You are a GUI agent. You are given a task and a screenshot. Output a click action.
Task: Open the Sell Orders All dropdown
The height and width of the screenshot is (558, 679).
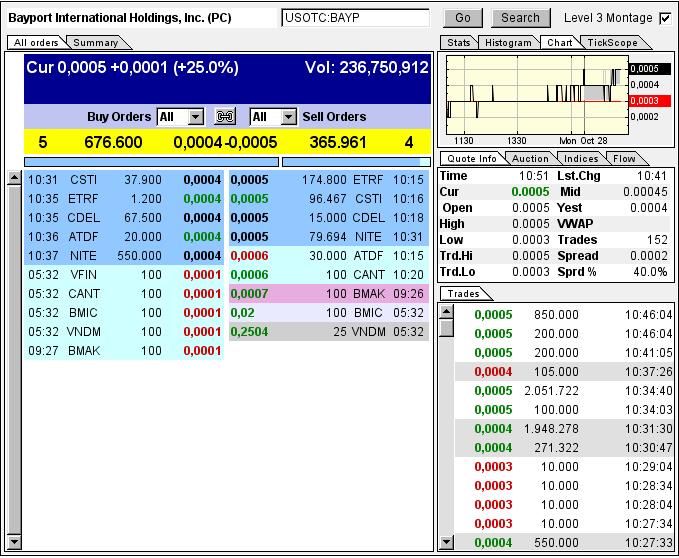[x=273, y=116]
